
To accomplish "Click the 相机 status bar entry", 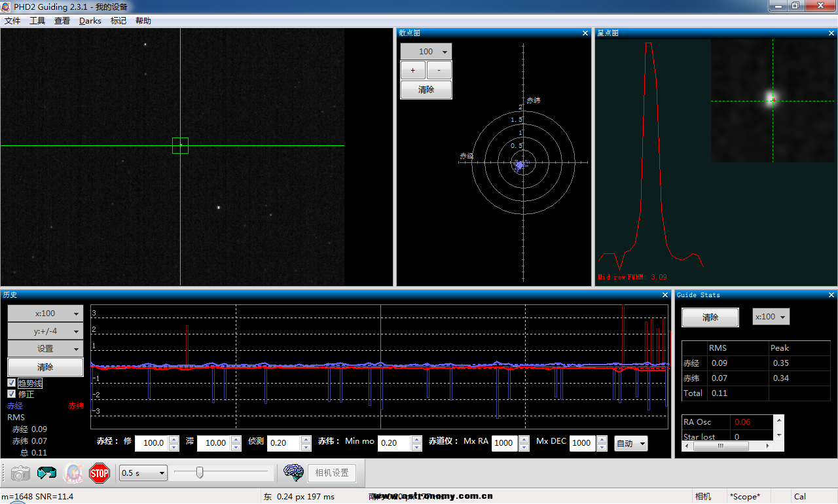I will [703, 497].
